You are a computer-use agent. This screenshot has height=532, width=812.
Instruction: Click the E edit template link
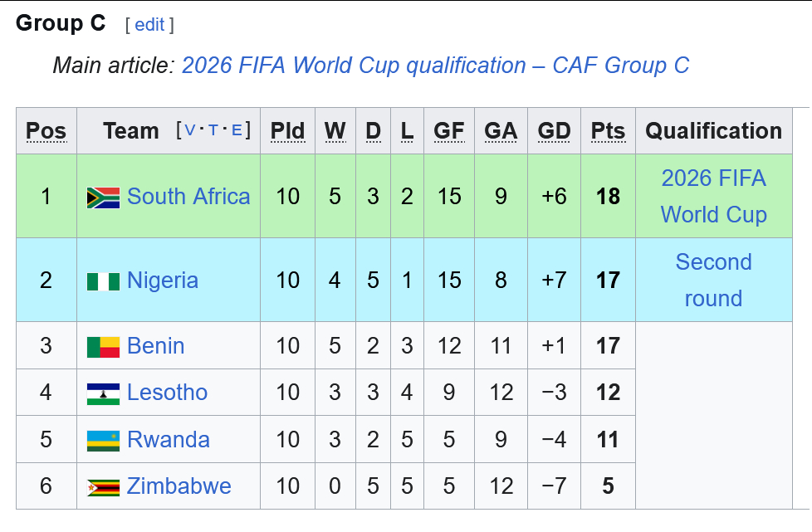(237, 130)
